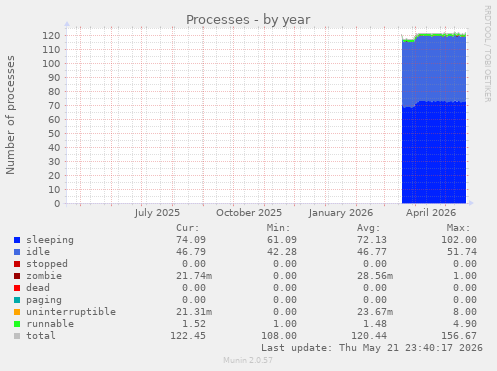The height and width of the screenshot is (371, 497).
Task: Click sleeping minimum value 61.09
Action: [282, 240]
